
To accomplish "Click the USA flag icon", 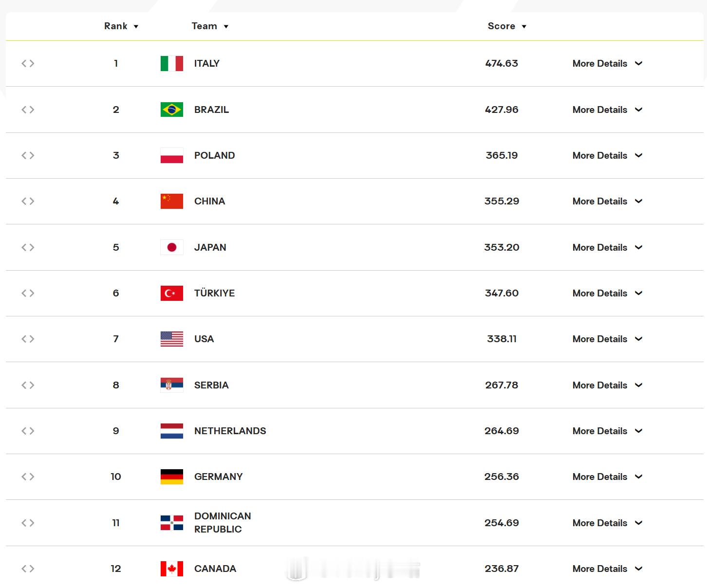I will pyautogui.click(x=172, y=339).
